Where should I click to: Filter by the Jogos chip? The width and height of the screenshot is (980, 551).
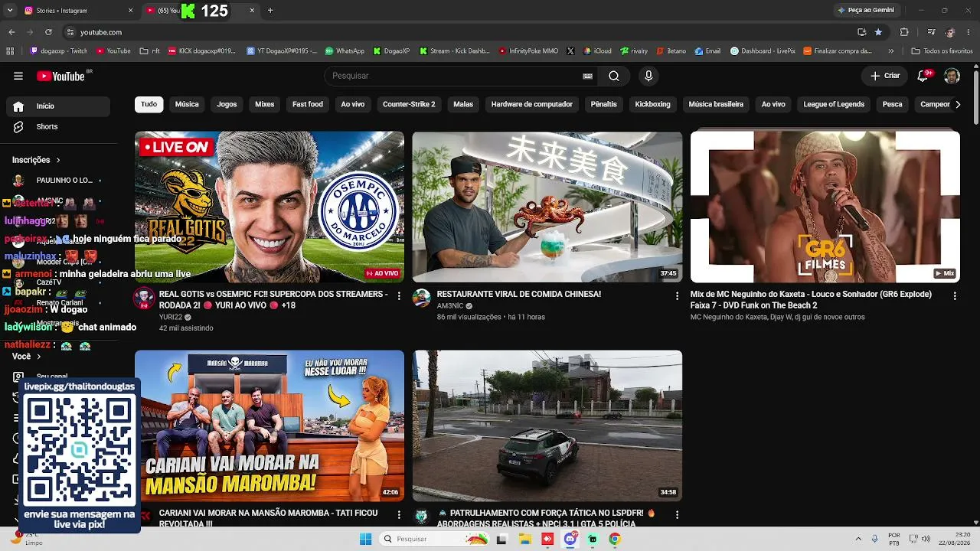227,104
